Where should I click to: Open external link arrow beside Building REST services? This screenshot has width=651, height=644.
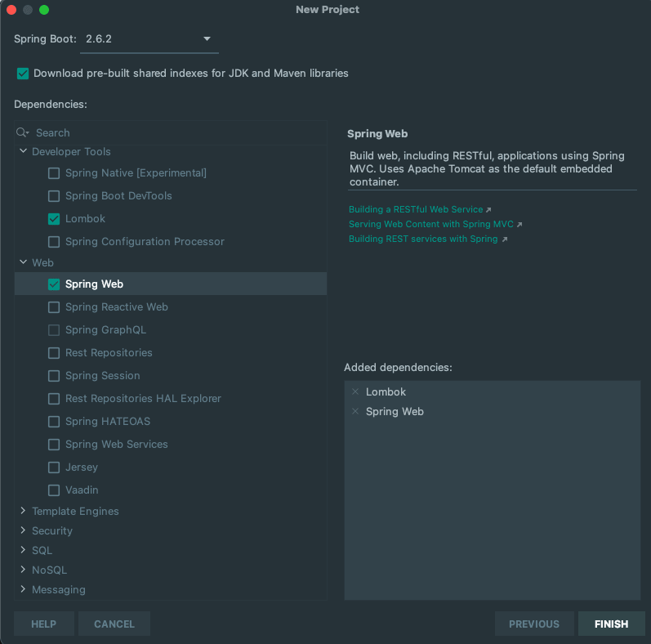coord(505,239)
